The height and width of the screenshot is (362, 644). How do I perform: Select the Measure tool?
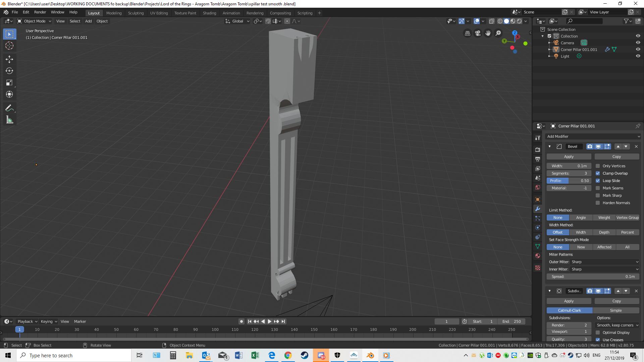[9, 120]
